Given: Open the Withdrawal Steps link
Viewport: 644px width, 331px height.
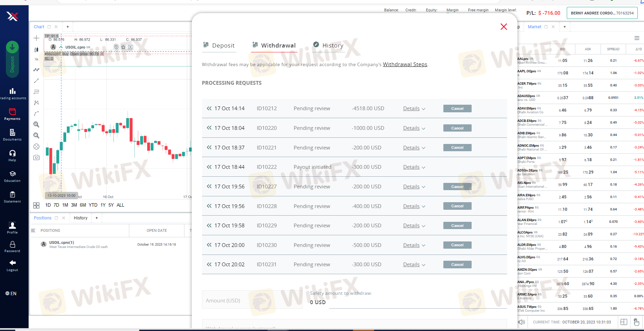Looking at the screenshot, I should click(405, 64).
